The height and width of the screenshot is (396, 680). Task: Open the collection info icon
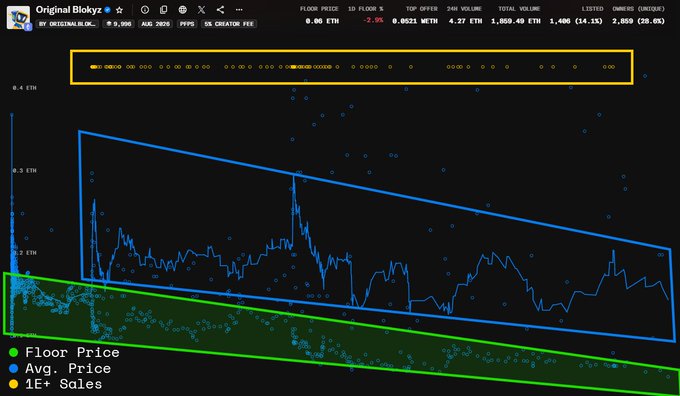click(145, 10)
